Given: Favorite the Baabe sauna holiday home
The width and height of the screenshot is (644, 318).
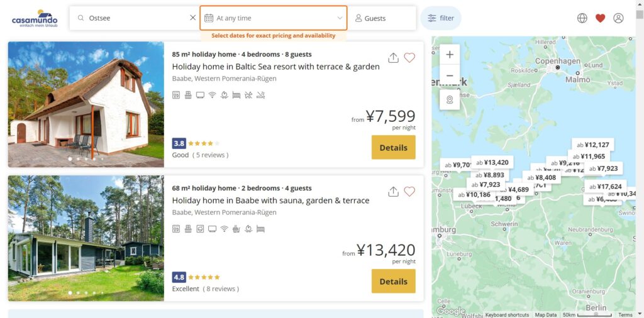Looking at the screenshot, I should tap(409, 192).
